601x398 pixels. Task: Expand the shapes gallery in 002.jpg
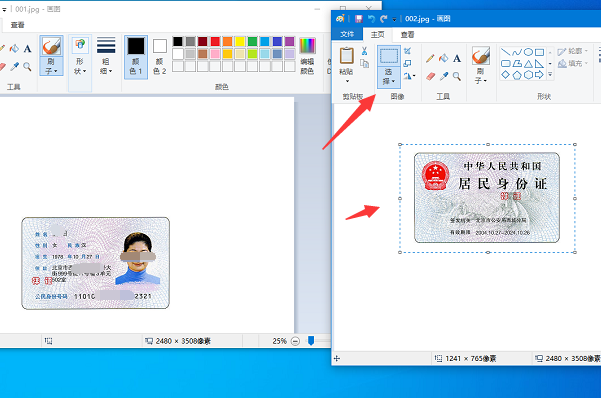pyautogui.click(x=550, y=74)
